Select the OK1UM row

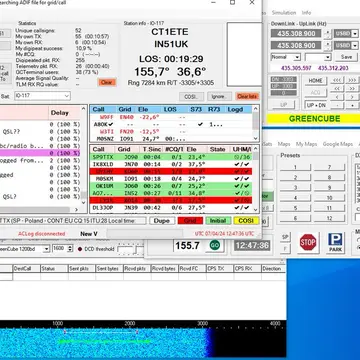coord(171,186)
